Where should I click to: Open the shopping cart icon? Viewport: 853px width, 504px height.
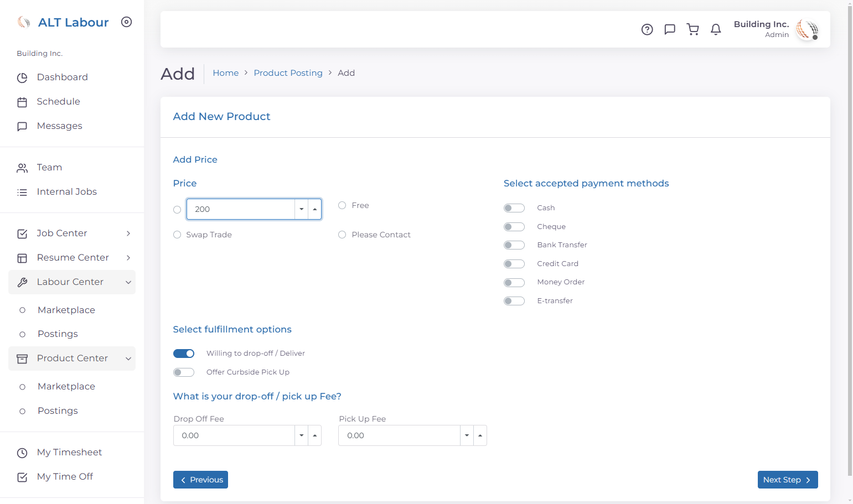click(692, 30)
